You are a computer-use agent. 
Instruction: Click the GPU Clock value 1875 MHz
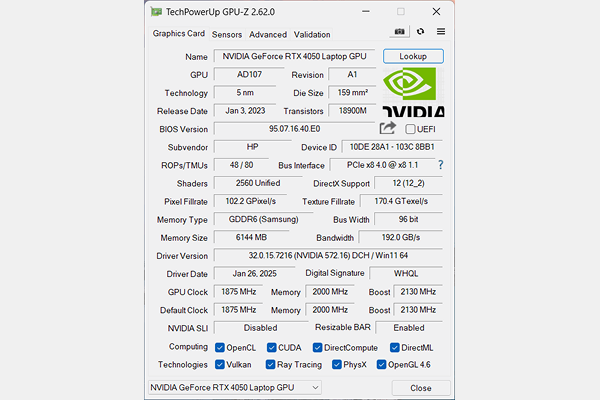pos(238,292)
